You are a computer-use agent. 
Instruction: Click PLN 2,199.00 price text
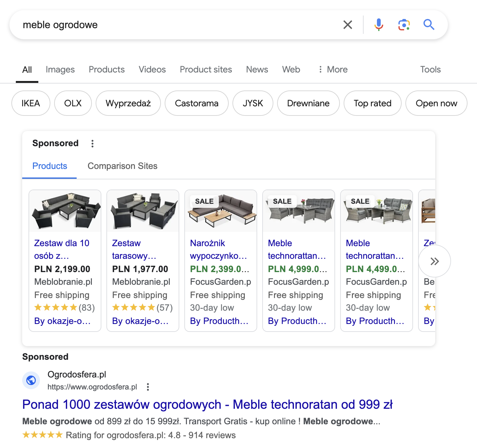click(x=62, y=269)
